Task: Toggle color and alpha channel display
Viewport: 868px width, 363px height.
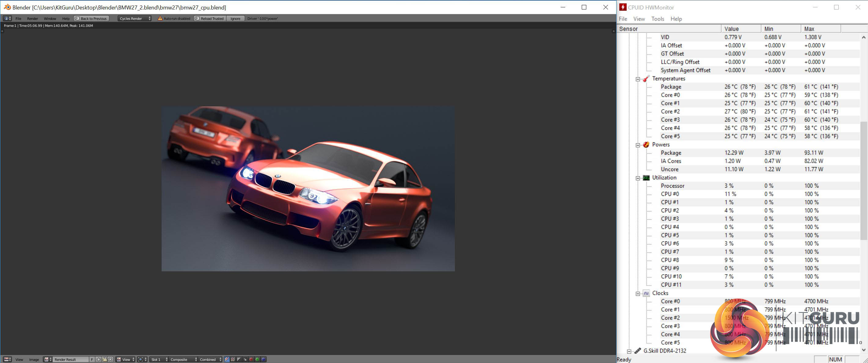Action: click(x=227, y=359)
